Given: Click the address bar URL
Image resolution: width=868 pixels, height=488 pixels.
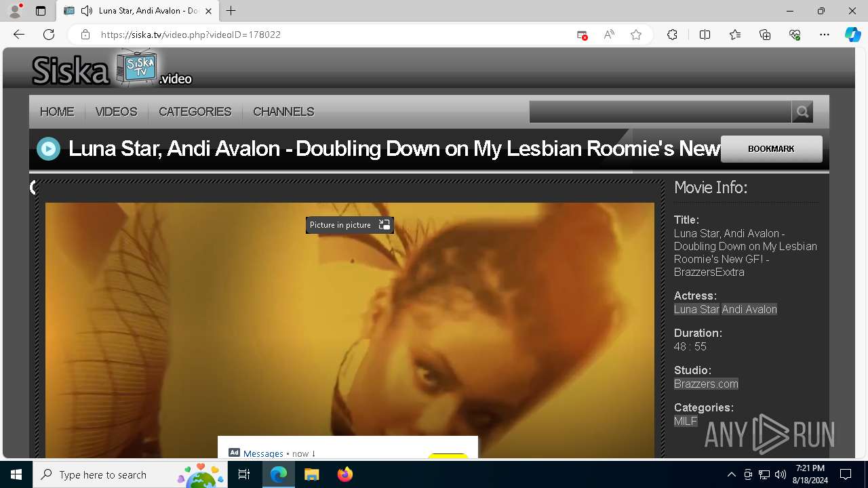Looking at the screenshot, I should coord(191,35).
